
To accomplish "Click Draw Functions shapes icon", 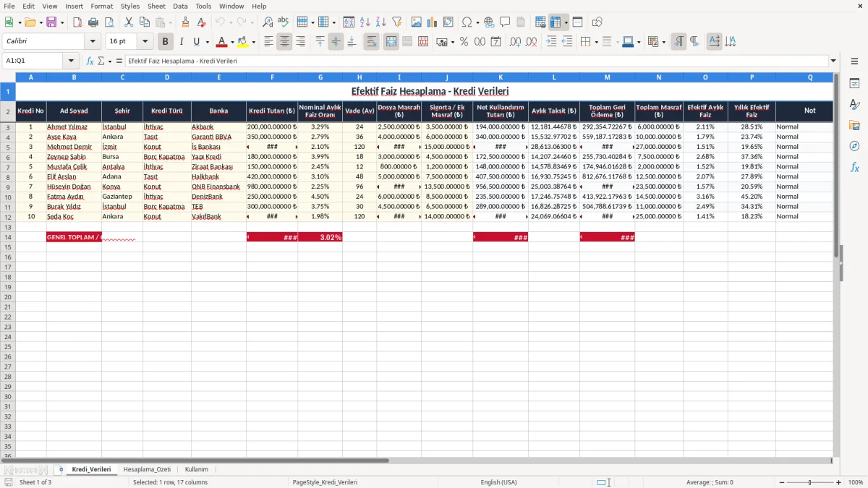I will (x=597, y=22).
